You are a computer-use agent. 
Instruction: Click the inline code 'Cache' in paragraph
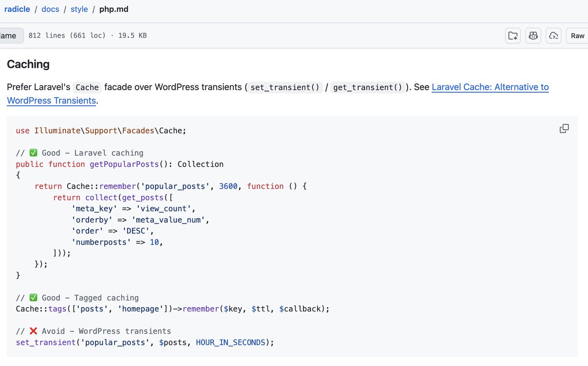coord(87,87)
